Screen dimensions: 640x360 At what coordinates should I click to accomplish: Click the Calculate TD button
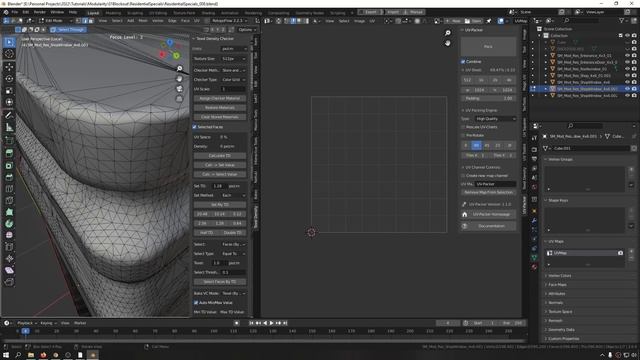pos(220,156)
